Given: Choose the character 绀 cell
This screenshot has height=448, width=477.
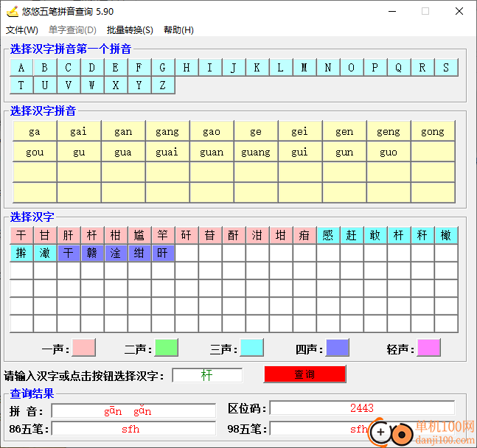Looking at the screenshot, I should [x=139, y=253].
